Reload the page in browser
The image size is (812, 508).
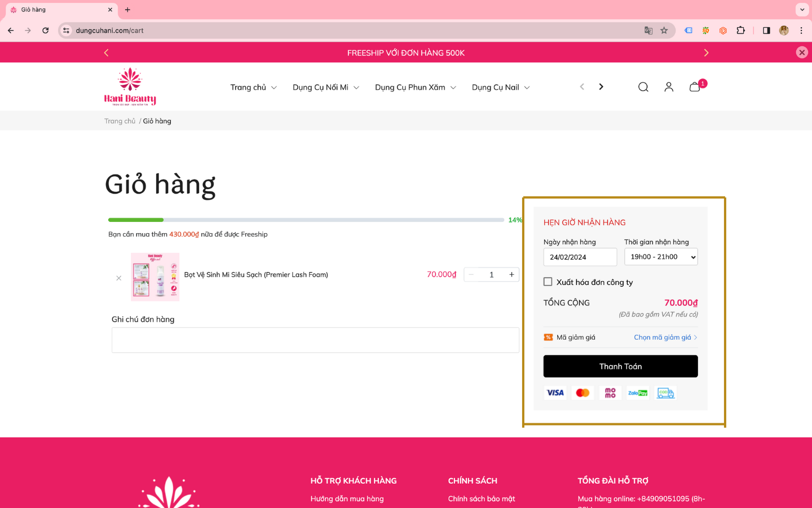point(46,30)
